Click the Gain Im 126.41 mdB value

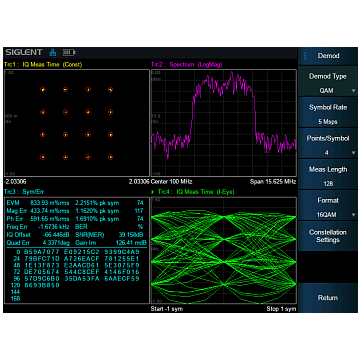point(130,243)
